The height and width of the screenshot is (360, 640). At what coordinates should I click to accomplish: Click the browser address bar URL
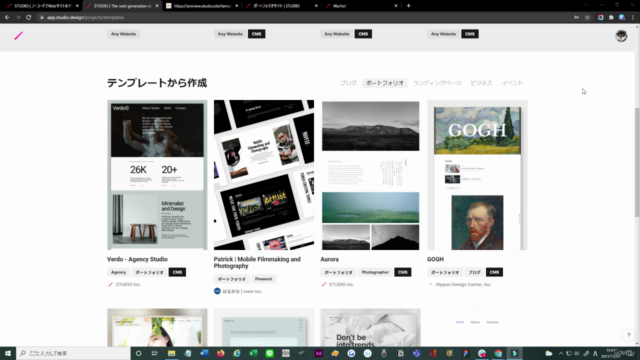[85, 18]
